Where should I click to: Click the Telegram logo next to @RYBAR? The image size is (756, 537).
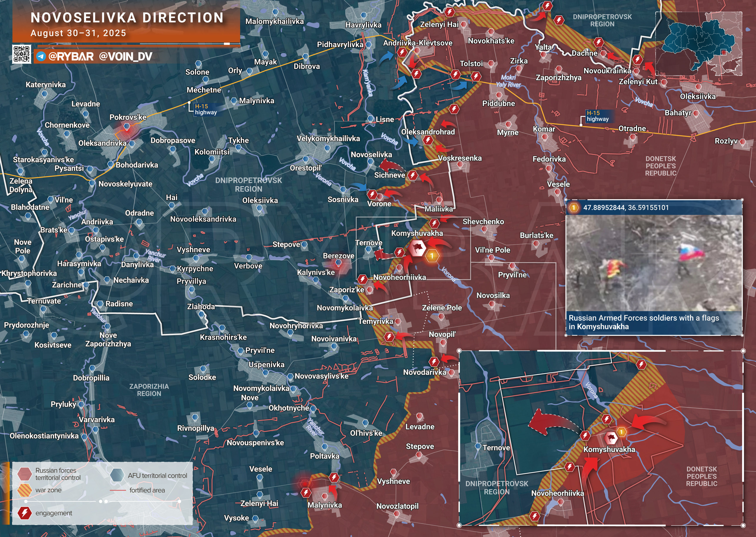[x=41, y=56]
